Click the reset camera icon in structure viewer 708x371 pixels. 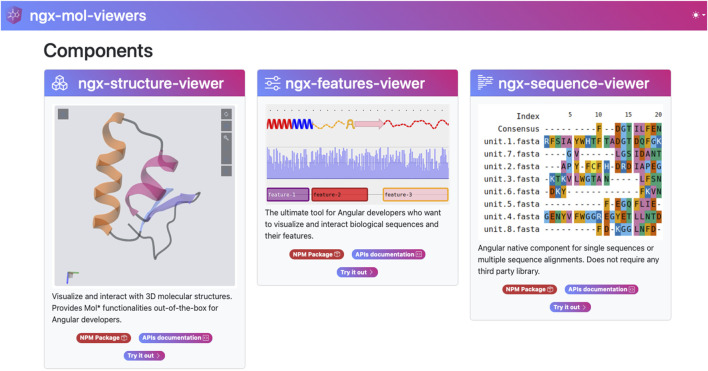226,114
